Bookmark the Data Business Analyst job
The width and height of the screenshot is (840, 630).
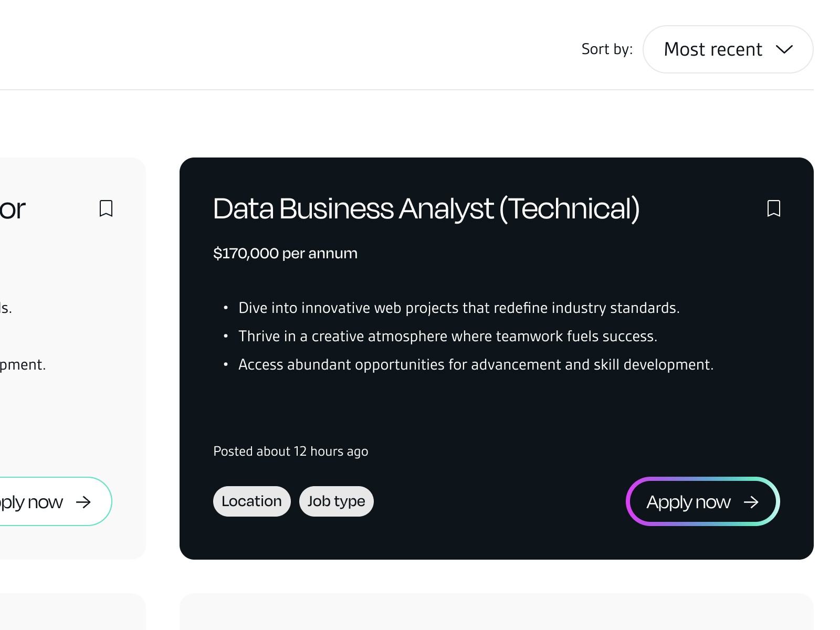click(773, 208)
